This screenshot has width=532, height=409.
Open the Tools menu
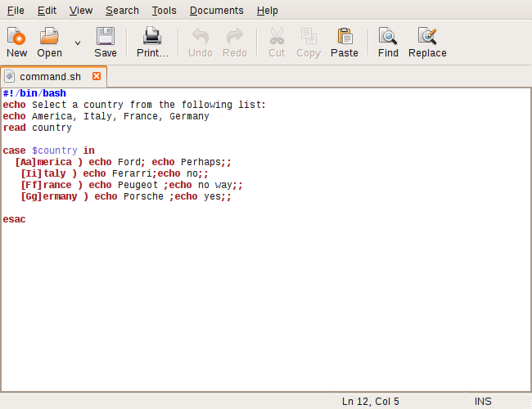tap(164, 11)
